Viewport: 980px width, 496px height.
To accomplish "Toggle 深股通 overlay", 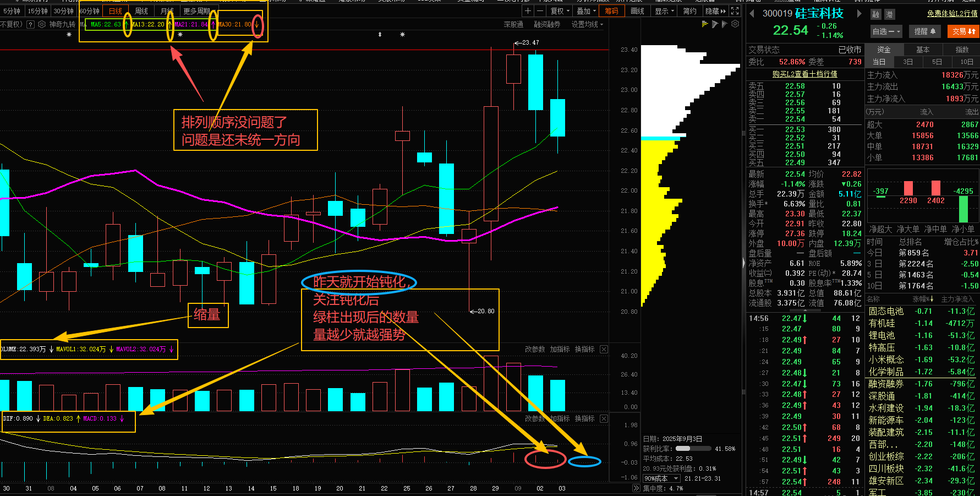I will coord(513,24).
